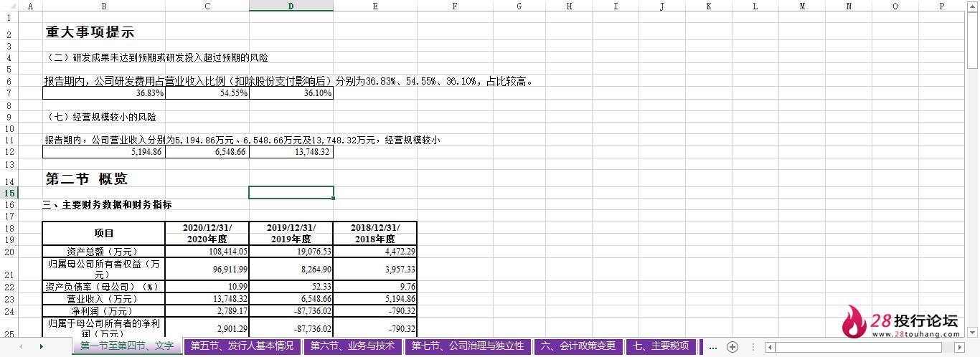Select column G header
The height and width of the screenshot is (357, 980).
tap(519, 6)
